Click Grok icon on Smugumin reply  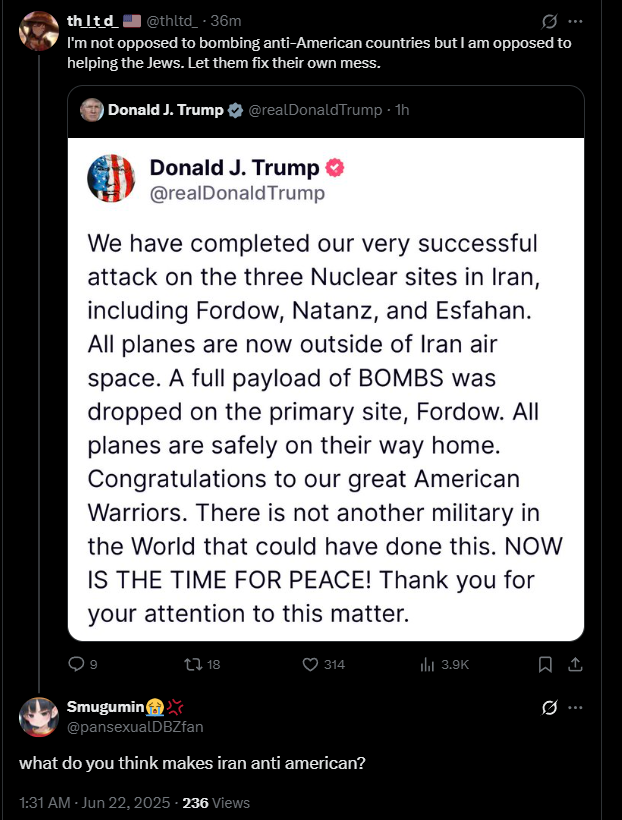coord(548,708)
